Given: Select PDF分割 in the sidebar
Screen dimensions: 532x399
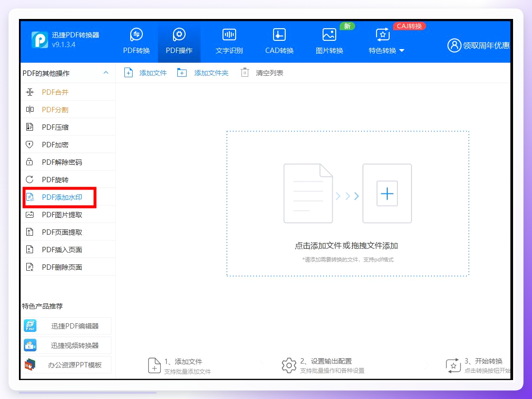Looking at the screenshot, I should [x=68, y=109].
